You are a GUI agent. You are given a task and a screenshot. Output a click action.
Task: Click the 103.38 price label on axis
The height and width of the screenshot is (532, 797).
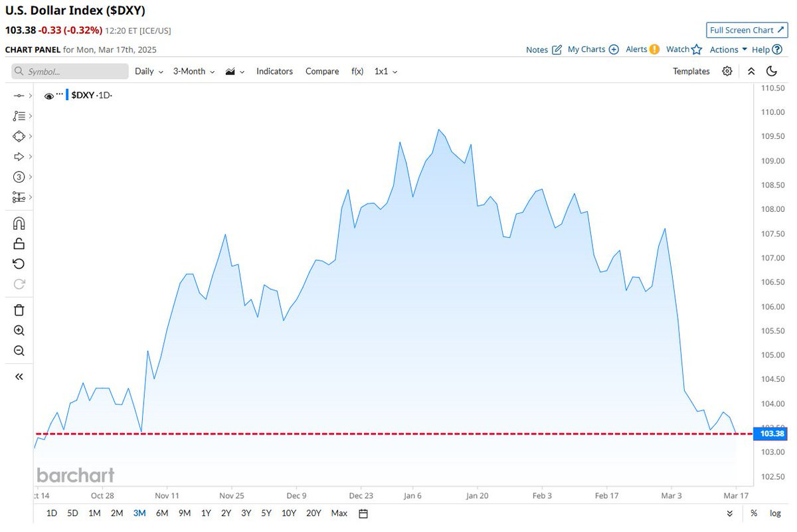[x=772, y=434]
